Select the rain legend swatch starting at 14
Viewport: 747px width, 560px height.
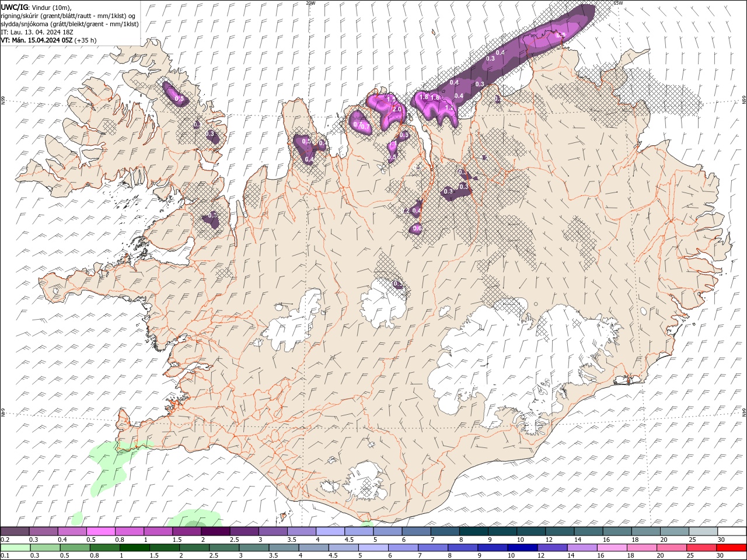(x=582, y=548)
